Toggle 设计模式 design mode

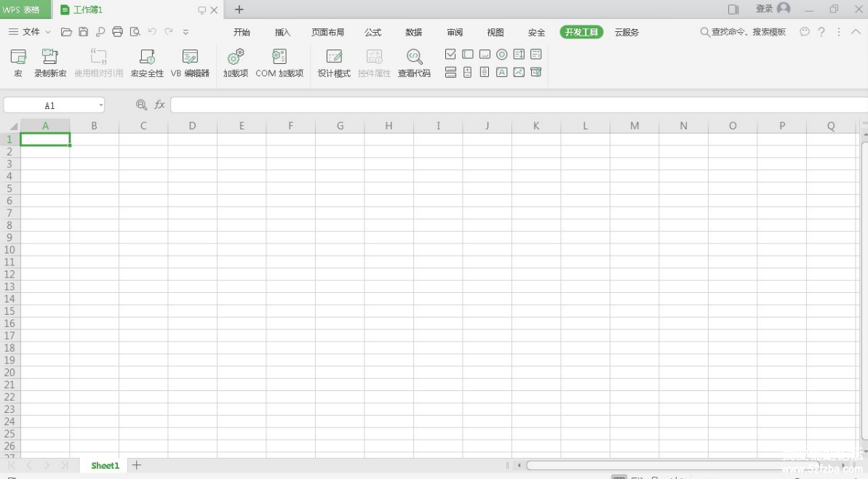pyautogui.click(x=334, y=63)
